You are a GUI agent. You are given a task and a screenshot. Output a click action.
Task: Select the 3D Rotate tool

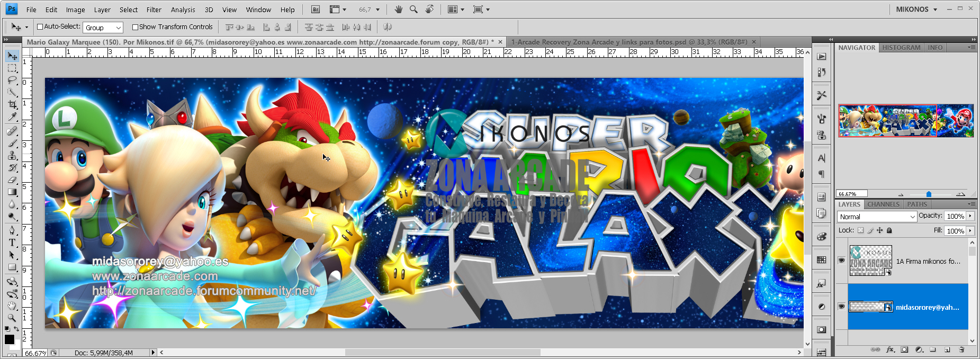click(x=12, y=281)
